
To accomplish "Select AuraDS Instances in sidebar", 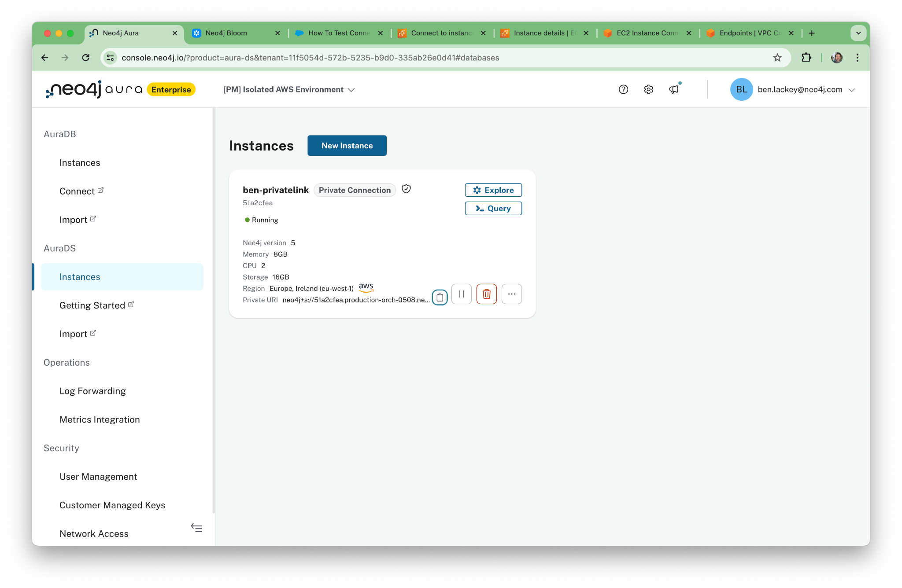I will (122, 277).
